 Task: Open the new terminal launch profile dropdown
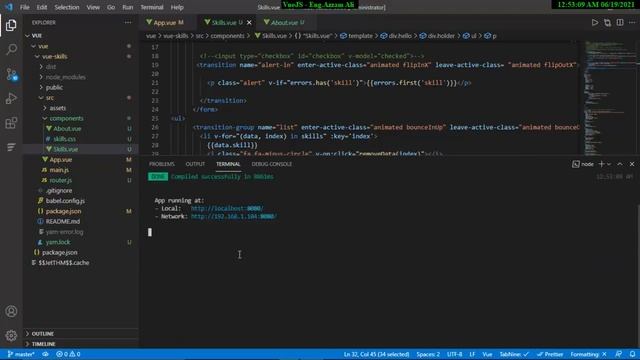(x=609, y=164)
